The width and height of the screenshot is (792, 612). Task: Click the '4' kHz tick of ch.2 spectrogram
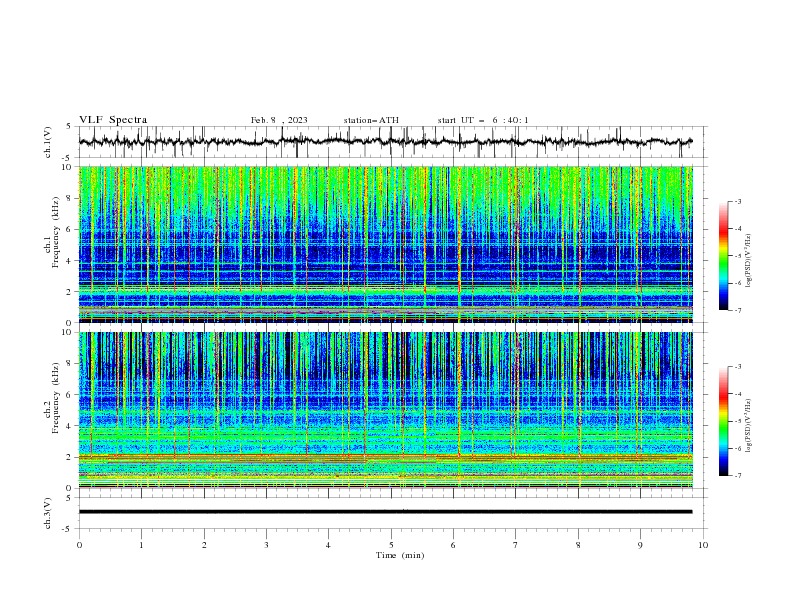tap(71, 426)
